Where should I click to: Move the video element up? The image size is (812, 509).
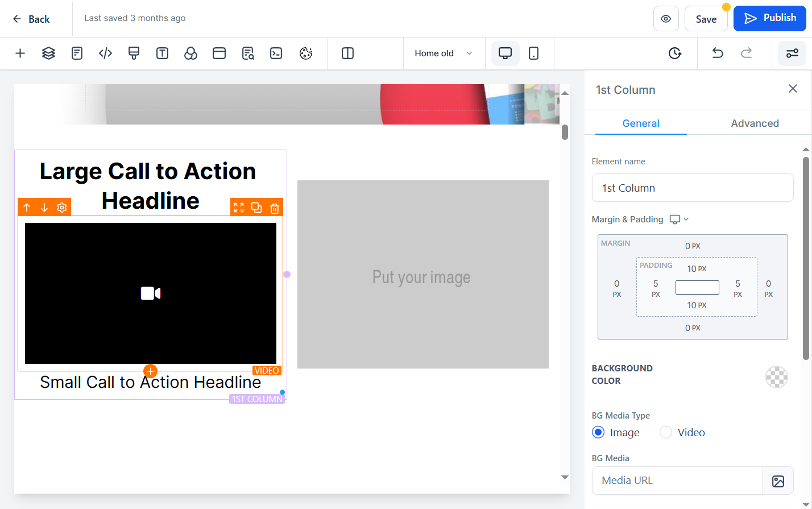(x=27, y=208)
